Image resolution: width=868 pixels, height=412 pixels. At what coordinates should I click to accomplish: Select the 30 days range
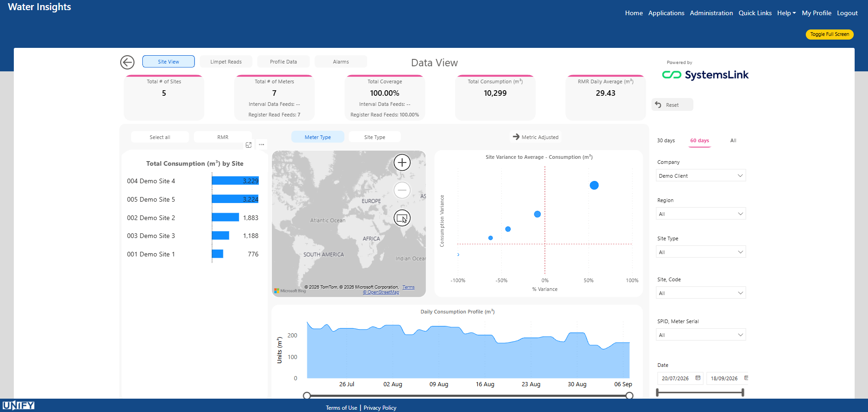(x=666, y=140)
